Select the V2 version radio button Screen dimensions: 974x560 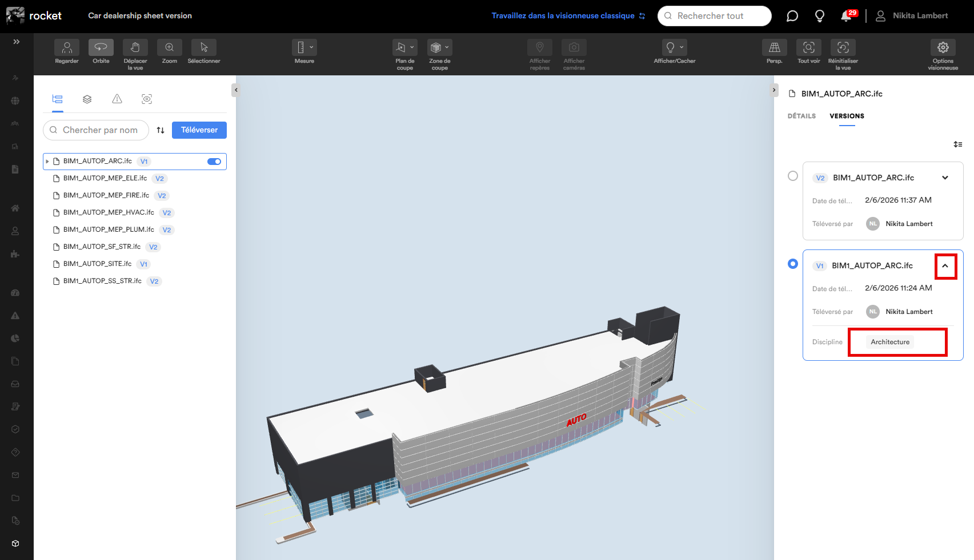[792, 176]
